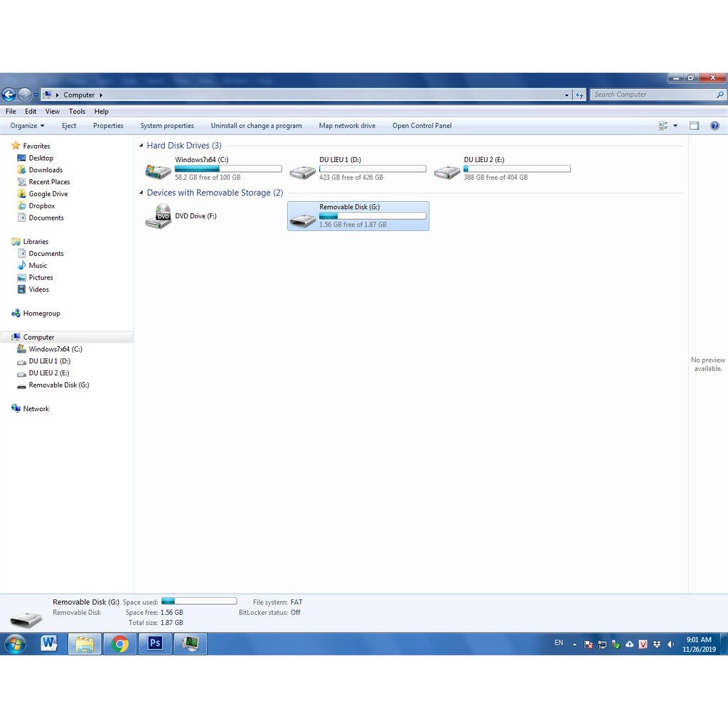This screenshot has height=728, width=728.
Task: Expand the Organize dropdown
Action: 28,126
